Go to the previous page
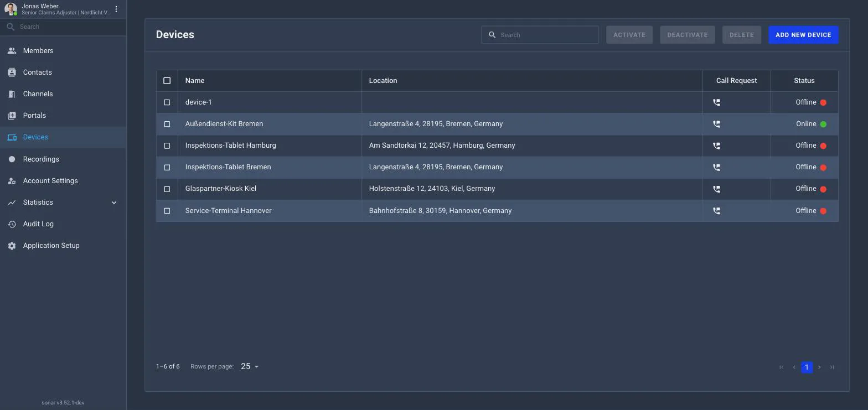 click(x=794, y=367)
